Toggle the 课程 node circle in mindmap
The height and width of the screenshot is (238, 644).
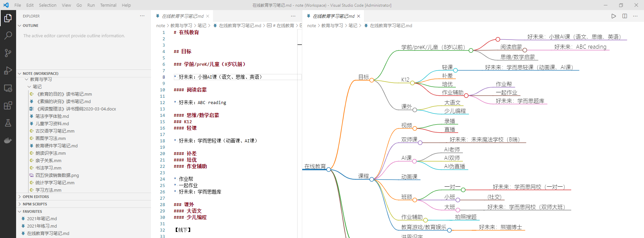372,179
